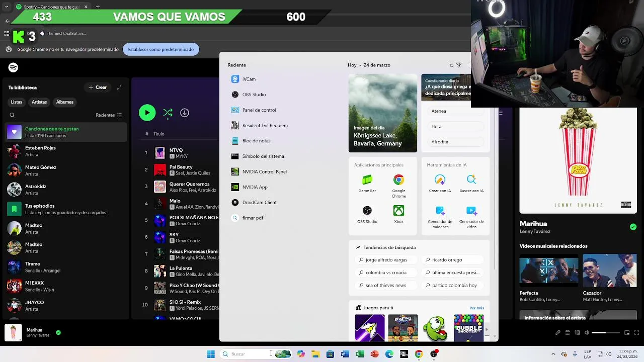Screen dimensions: 644x362
Task: Open Crear con IA tool
Action: [440, 184]
